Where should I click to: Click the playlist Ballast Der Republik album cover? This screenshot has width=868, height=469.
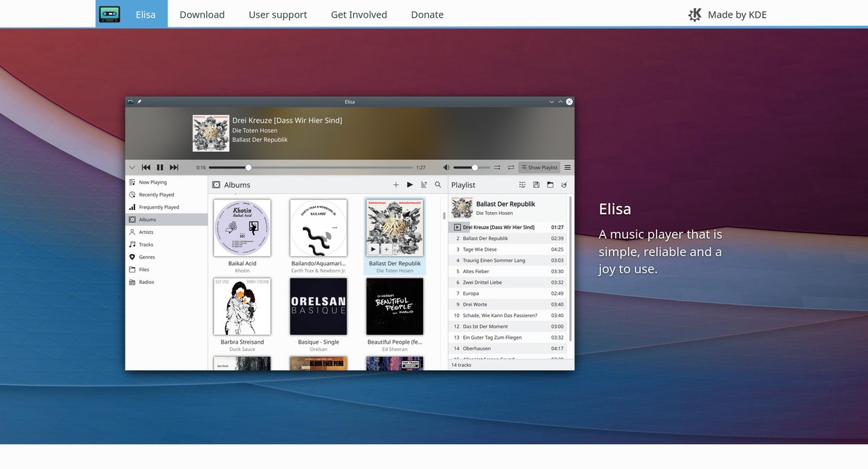click(462, 208)
